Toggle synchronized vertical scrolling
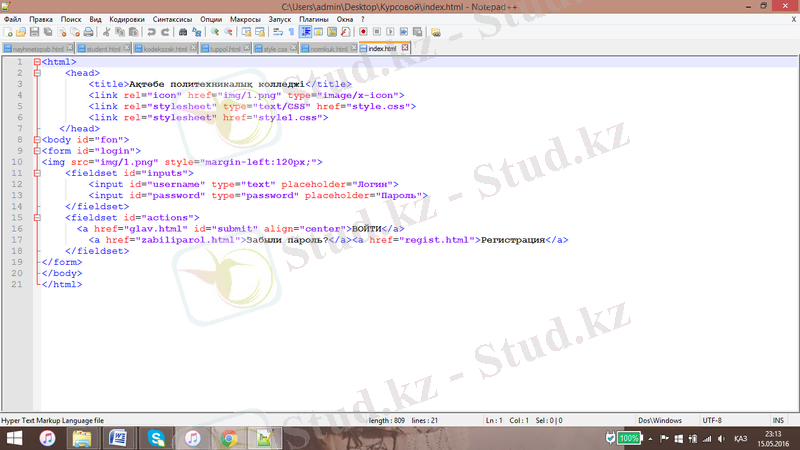 point(246,32)
